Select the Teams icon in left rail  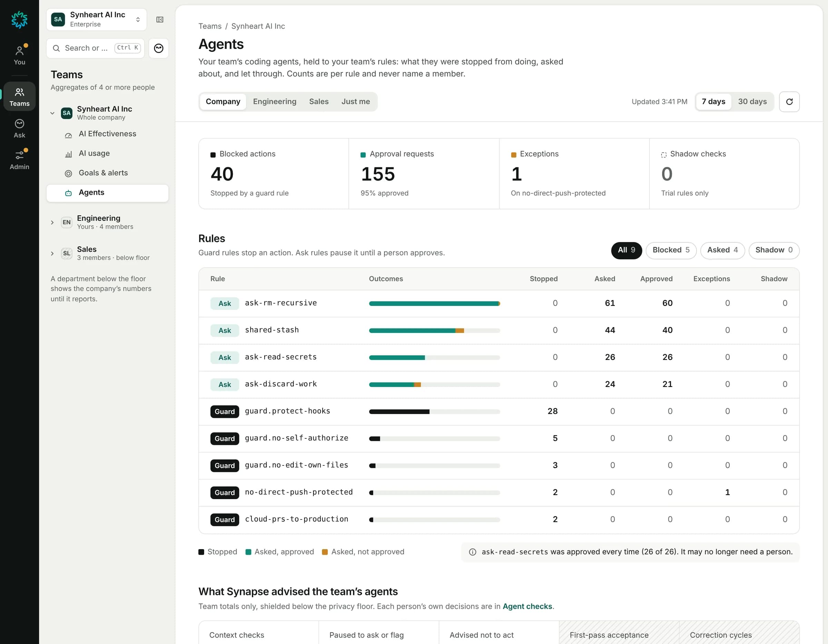[19, 96]
